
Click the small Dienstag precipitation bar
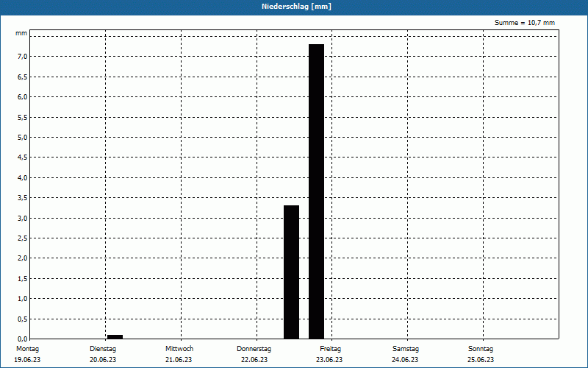point(115,337)
